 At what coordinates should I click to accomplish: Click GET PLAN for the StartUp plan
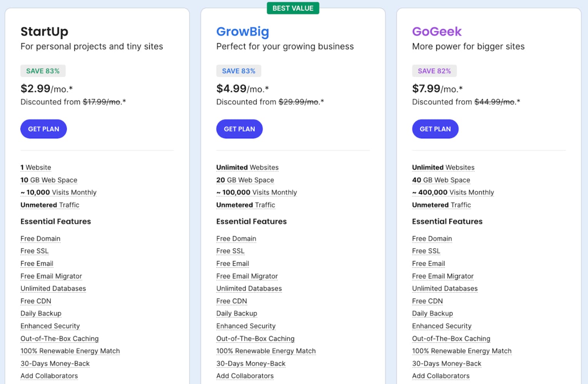[x=43, y=129]
